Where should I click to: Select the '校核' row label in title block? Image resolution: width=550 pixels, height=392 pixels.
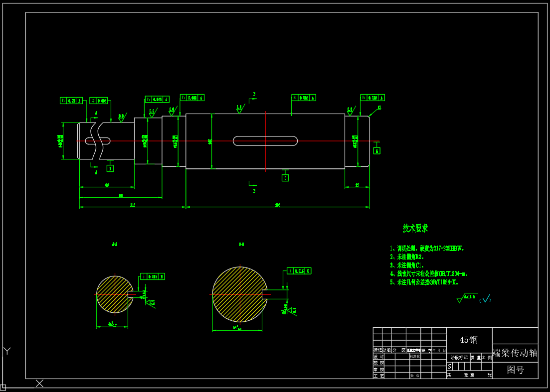(378, 363)
